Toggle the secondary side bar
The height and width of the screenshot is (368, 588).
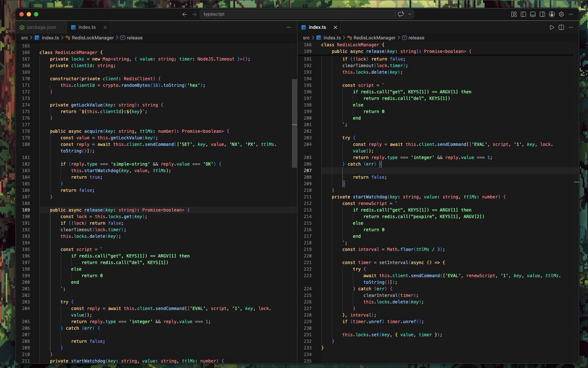[542, 14]
